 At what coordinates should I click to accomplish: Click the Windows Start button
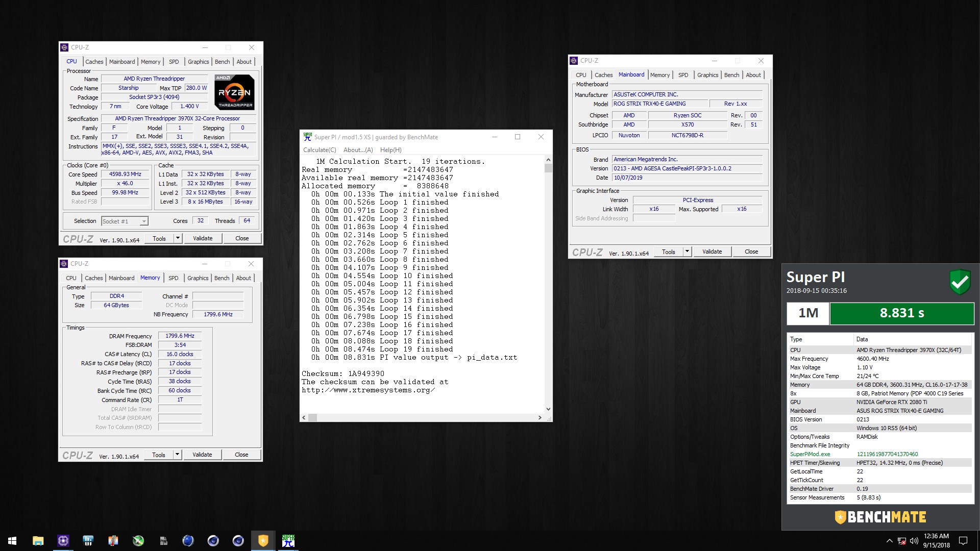tap(12, 541)
